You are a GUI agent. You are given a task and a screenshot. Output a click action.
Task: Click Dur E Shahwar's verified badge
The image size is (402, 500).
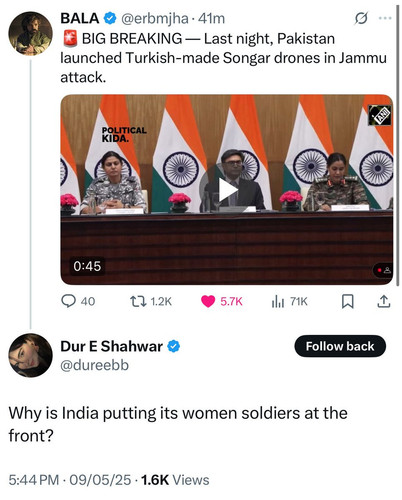coord(173,346)
